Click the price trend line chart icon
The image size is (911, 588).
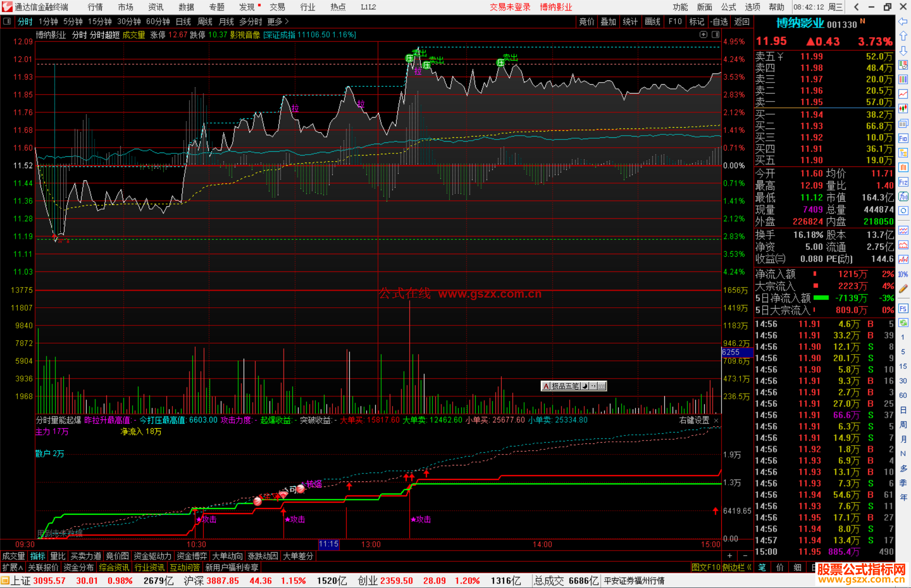click(903, 94)
